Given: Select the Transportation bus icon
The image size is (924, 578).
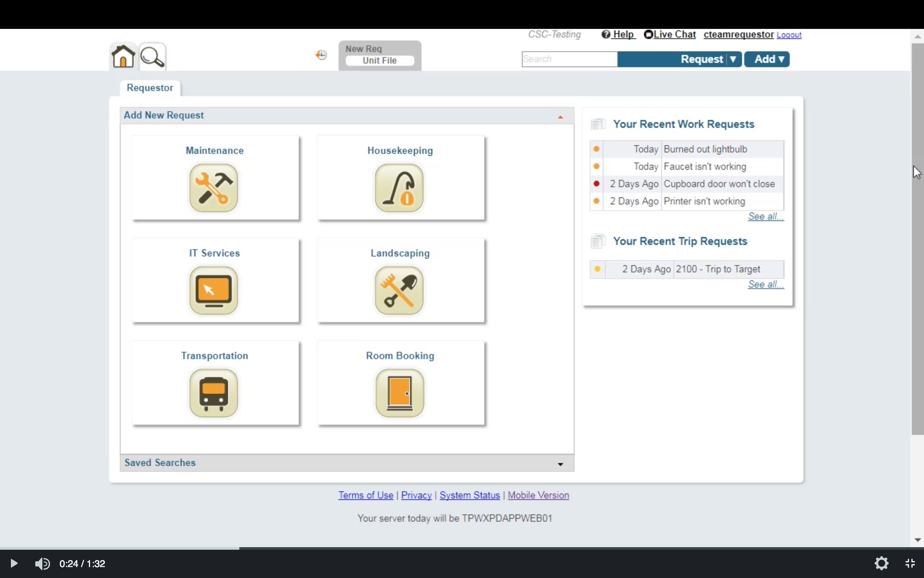Looking at the screenshot, I should tap(214, 393).
